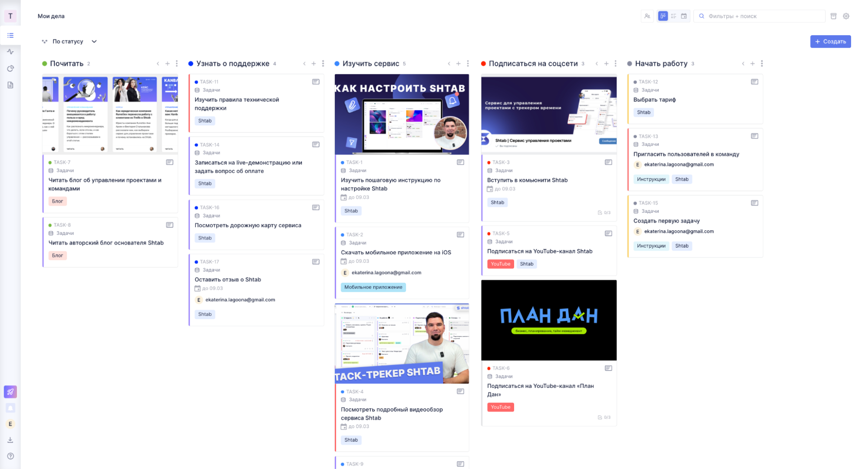The height and width of the screenshot is (469, 868).
Task: Open the archive box icon
Action: click(833, 16)
